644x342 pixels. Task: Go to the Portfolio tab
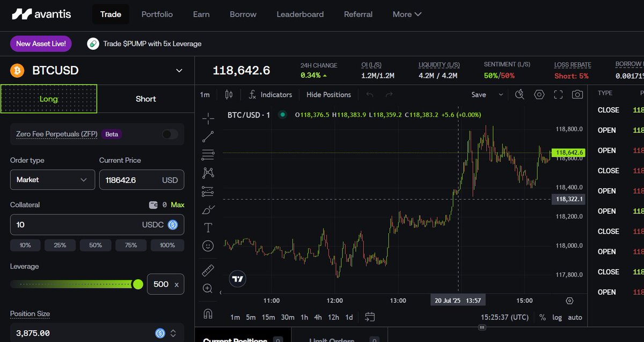coord(157,14)
